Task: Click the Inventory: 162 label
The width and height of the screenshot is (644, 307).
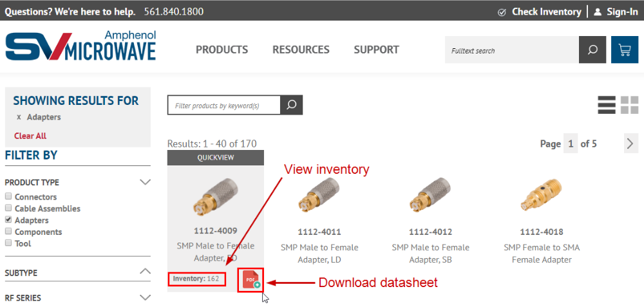Action: coord(196,279)
